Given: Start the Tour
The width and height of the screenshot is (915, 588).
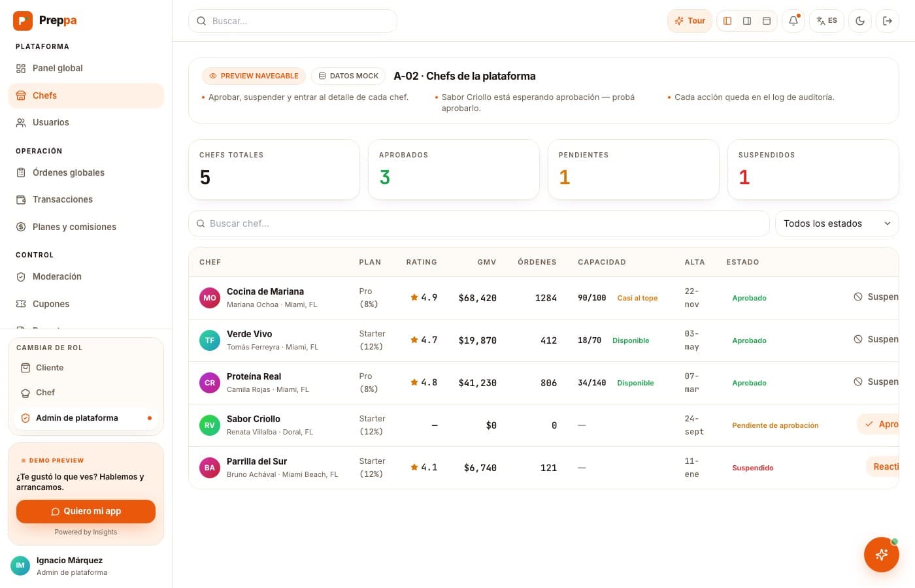Looking at the screenshot, I should 690,21.
